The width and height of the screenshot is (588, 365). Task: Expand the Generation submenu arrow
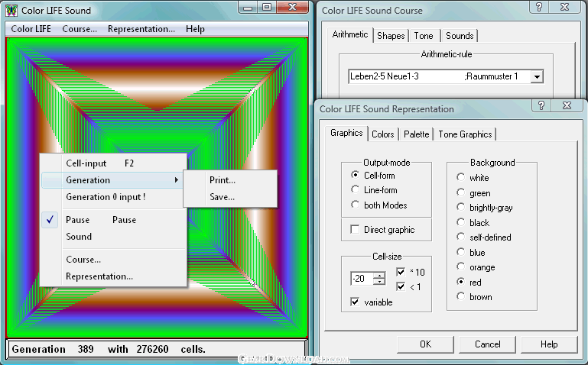pos(177,180)
